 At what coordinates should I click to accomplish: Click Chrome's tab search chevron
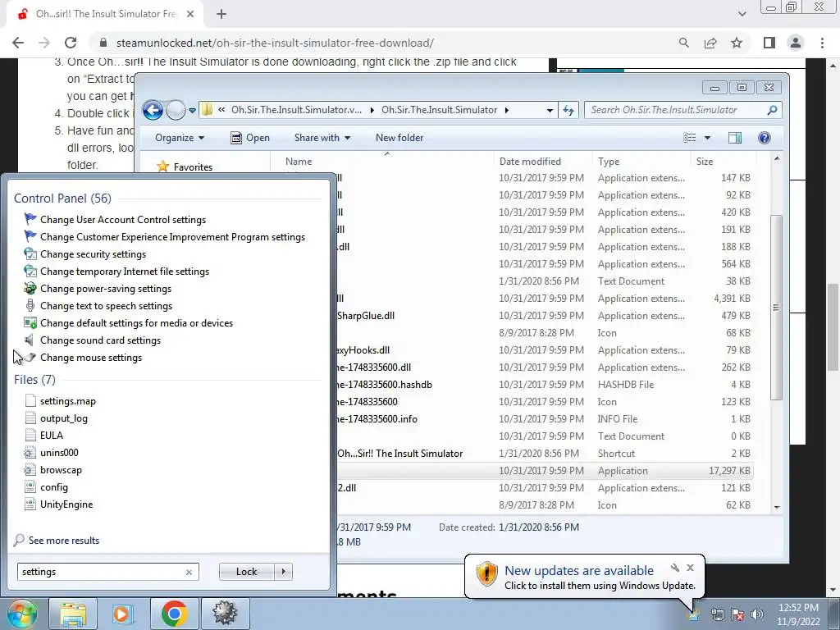tap(742, 14)
